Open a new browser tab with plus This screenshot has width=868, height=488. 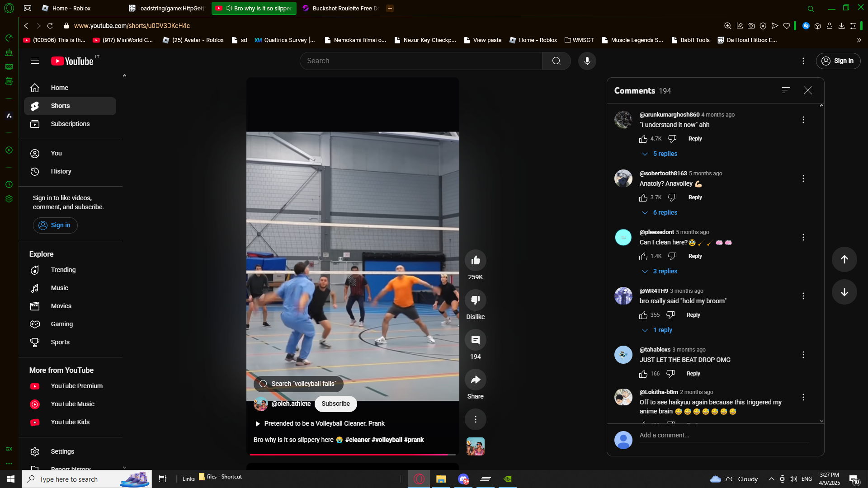390,8
